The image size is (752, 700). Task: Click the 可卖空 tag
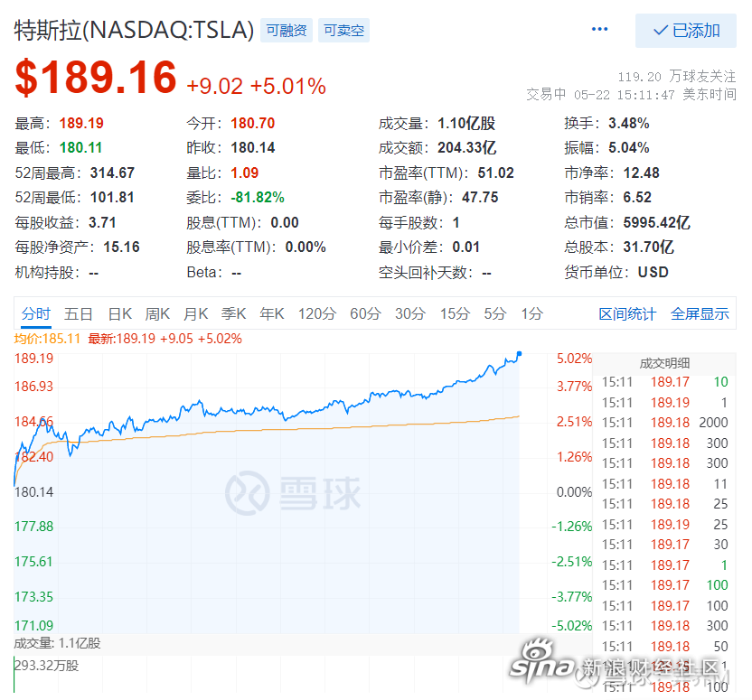pyautogui.click(x=343, y=31)
